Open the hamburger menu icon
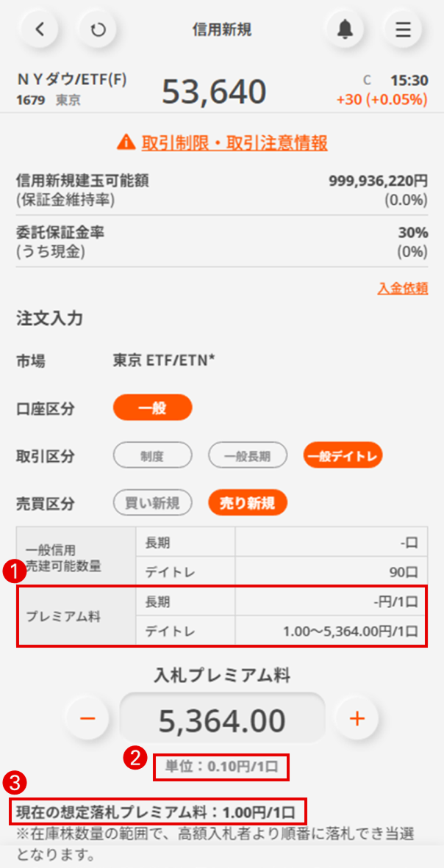Viewport: 444px width, 868px height. pos(403,29)
